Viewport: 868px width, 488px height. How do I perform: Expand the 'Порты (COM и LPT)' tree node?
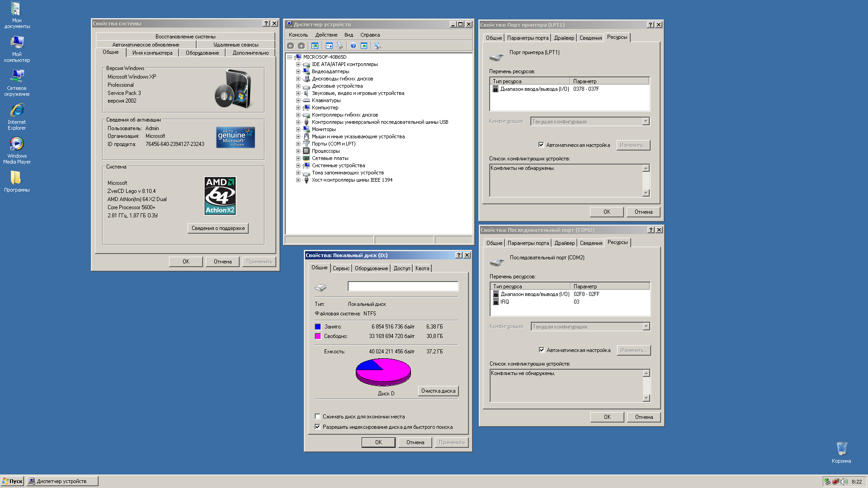point(298,144)
